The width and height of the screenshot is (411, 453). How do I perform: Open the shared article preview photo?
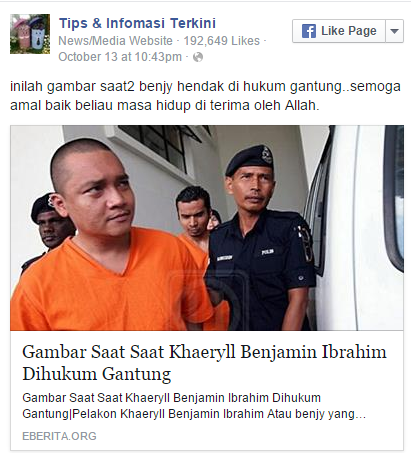pyautogui.click(x=207, y=228)
